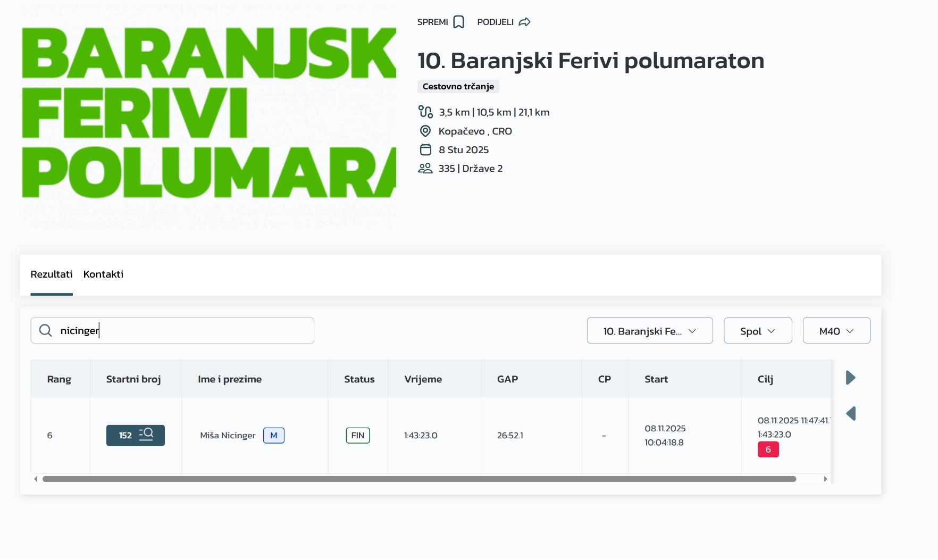Viewport: 938px width, 560px height.
Task: Click the location pin icon beside Kopačevo
Action: [x=425, y=131]
